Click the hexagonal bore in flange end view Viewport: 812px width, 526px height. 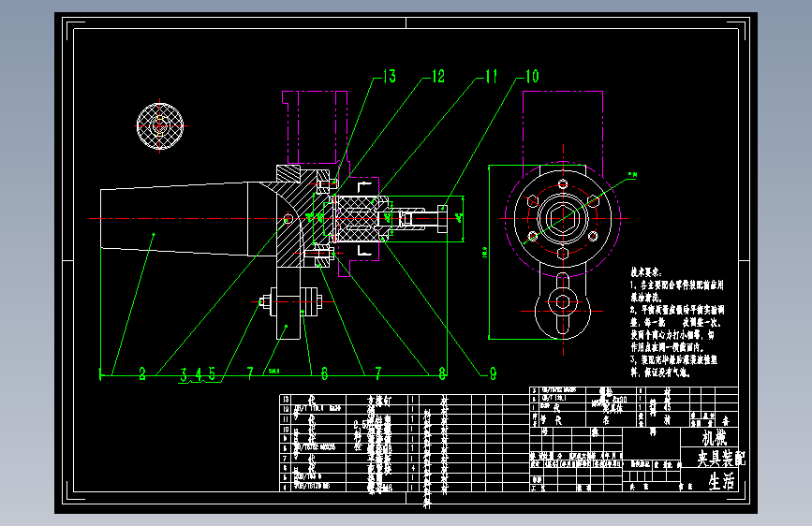pos(564,218)
